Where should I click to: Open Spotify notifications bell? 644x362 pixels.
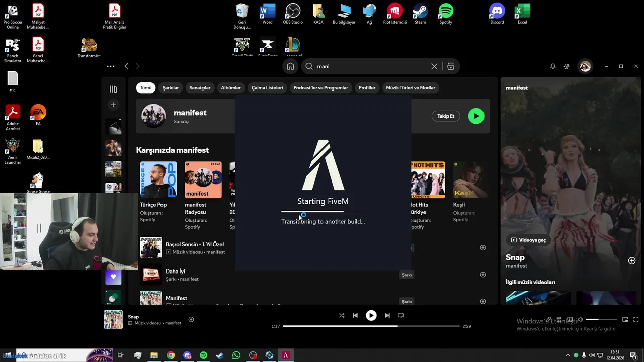553,66
